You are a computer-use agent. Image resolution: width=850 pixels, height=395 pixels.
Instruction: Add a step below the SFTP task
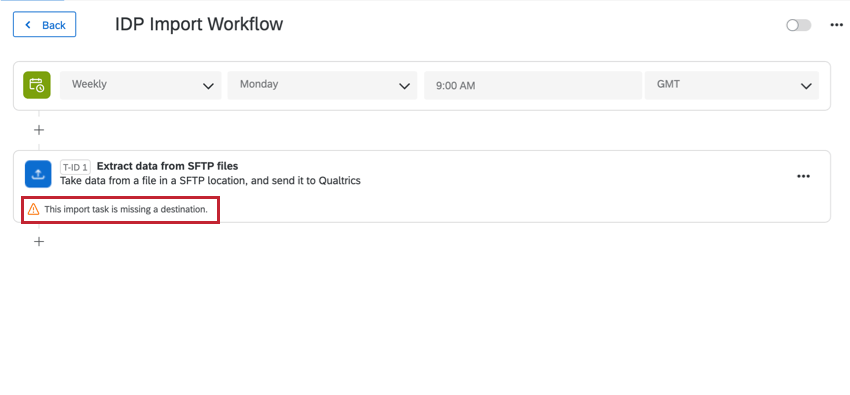[39, 242]
